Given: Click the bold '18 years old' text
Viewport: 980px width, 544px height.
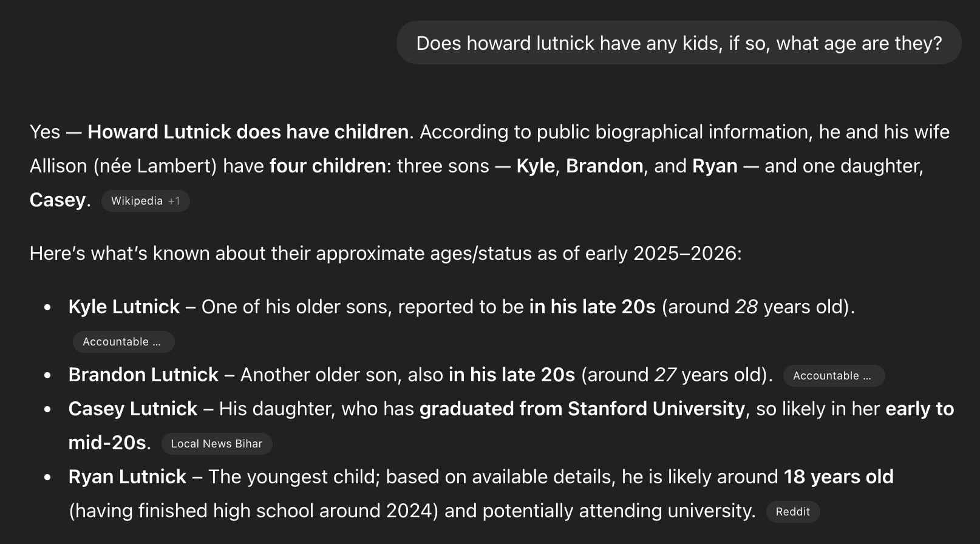Looking at the screenshot, I should (838, 477).
